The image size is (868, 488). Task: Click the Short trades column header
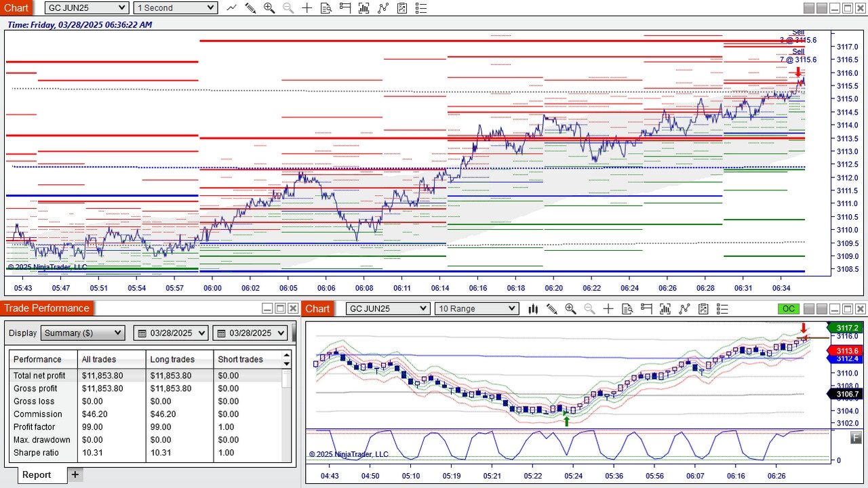coord(248,359)
